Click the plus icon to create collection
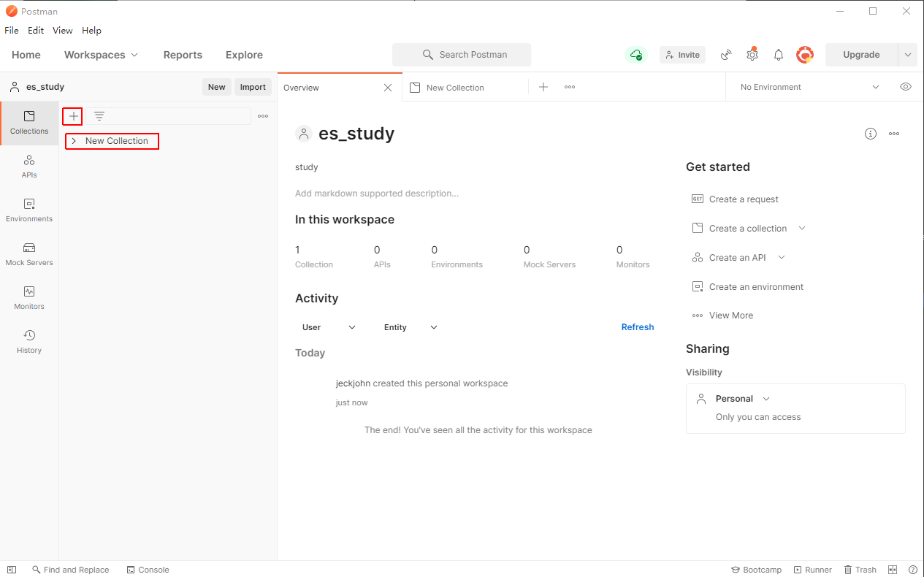The width and height of the screenshot is (924, 577). click(73, 116)
